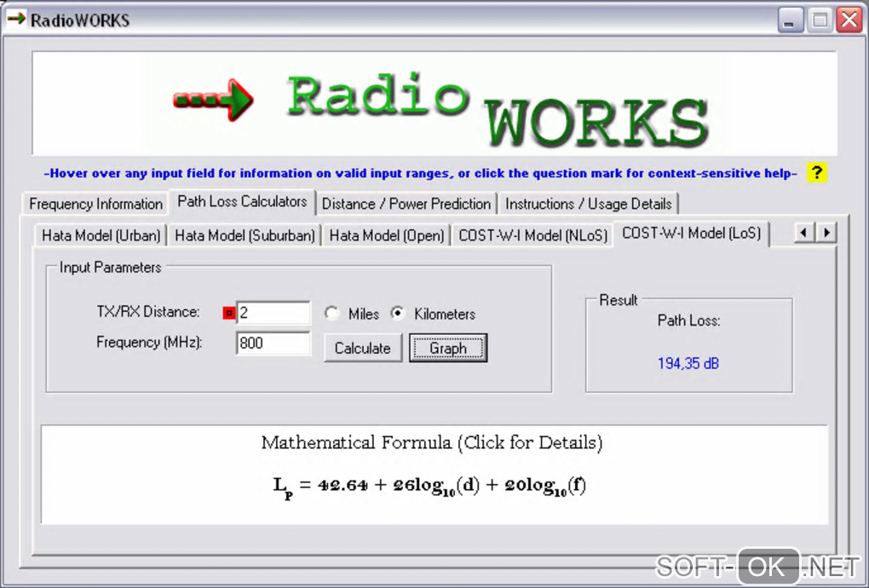Open Instructions / Usage Details tab
The image size is (869, 588).
point(588,204)
